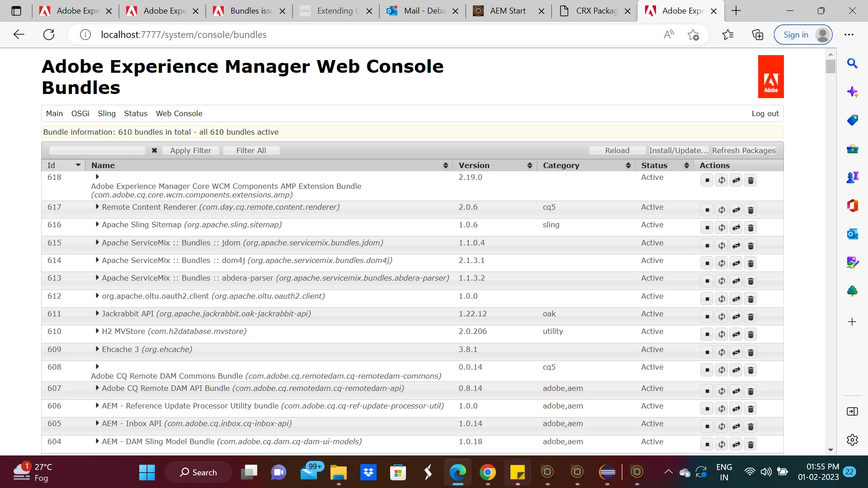Refresh package imports for bundle 617
Image resolution: width=868 pixels, height=488 pixels.
(722, 210)
